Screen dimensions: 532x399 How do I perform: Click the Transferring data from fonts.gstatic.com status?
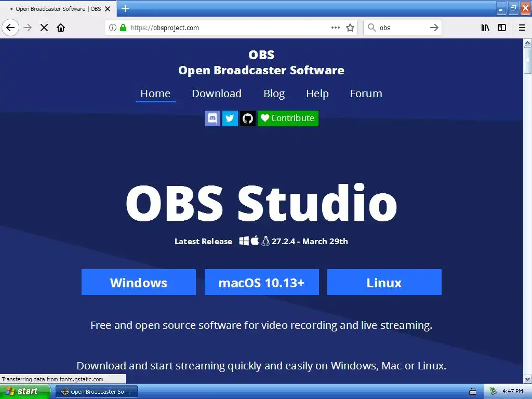[63, 379]
